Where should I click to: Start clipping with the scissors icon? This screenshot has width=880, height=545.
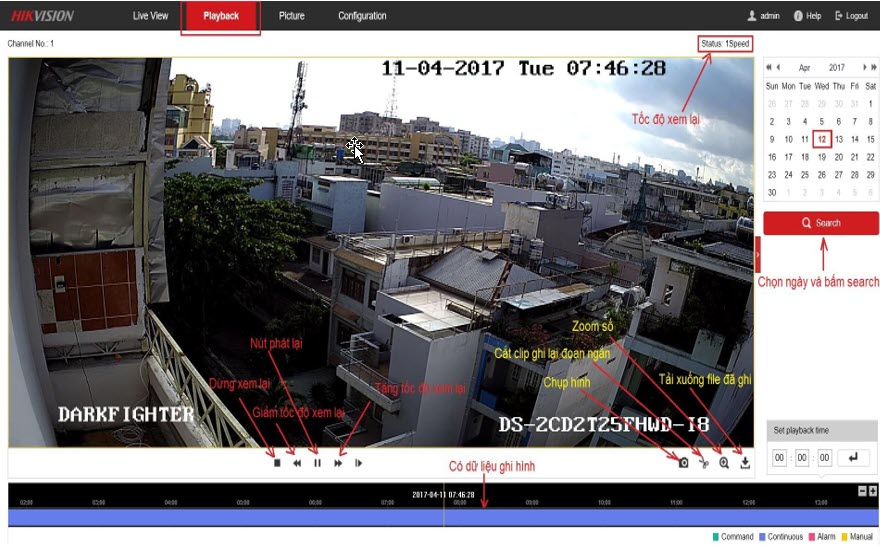click(x=703, y=463)
